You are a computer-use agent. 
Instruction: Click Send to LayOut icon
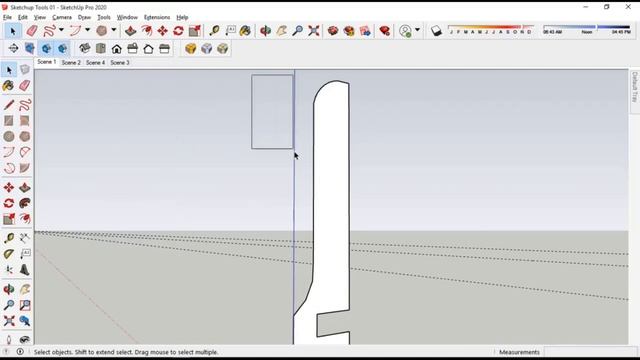click(365, 31)
